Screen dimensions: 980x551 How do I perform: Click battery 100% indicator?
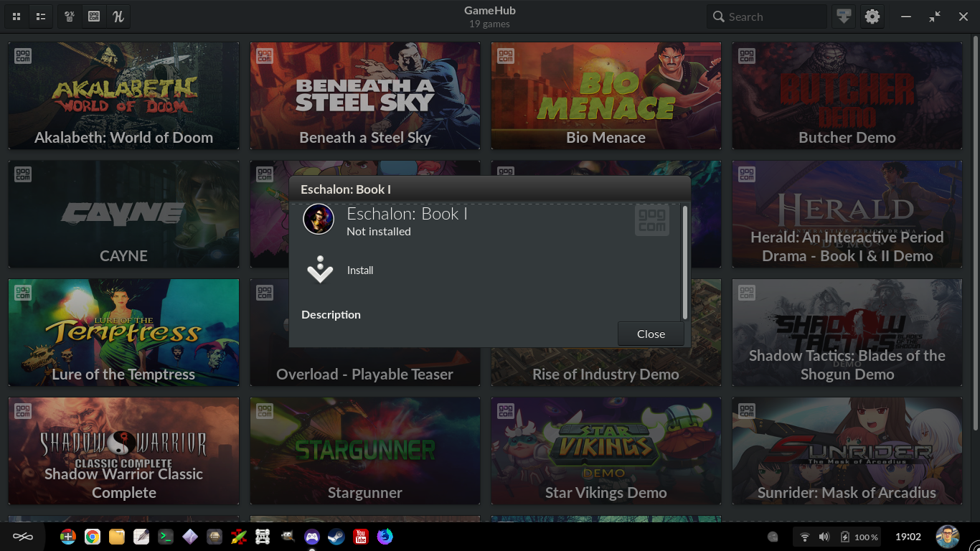pos(860,537)
